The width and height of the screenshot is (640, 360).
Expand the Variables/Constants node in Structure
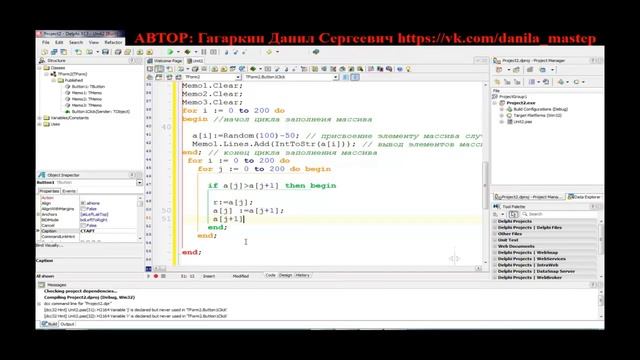[40, 118]
